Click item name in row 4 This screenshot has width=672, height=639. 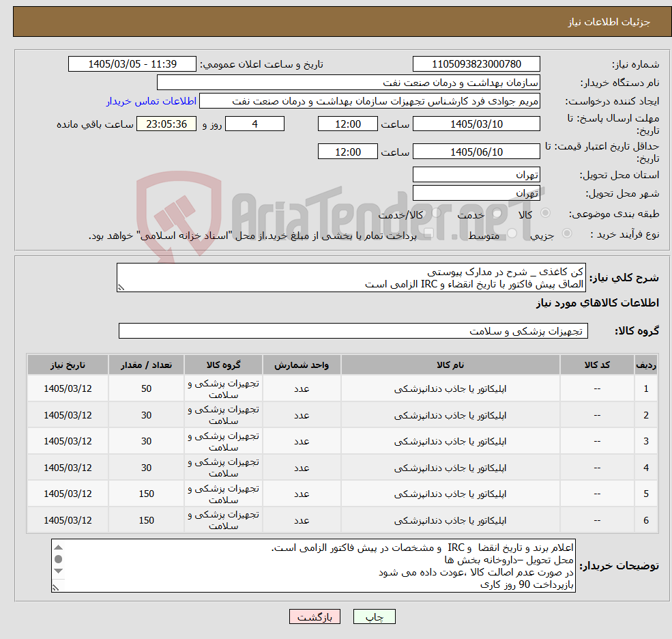click(x=450, y=468)
